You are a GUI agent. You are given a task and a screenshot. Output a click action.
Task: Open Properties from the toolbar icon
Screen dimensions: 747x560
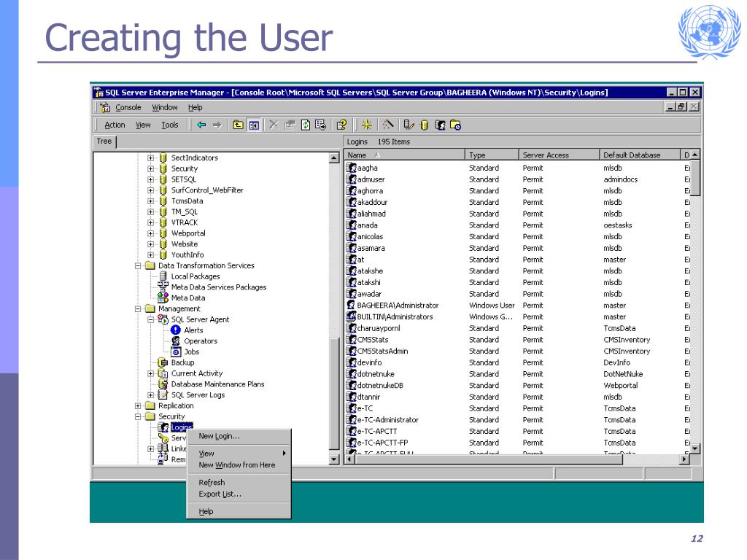click(289, 125)
